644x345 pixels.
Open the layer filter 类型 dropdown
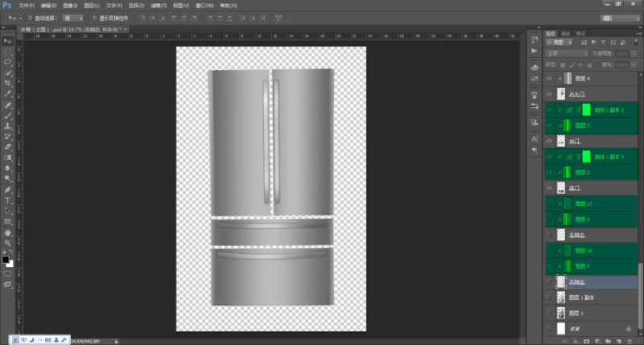pos(559,43)
